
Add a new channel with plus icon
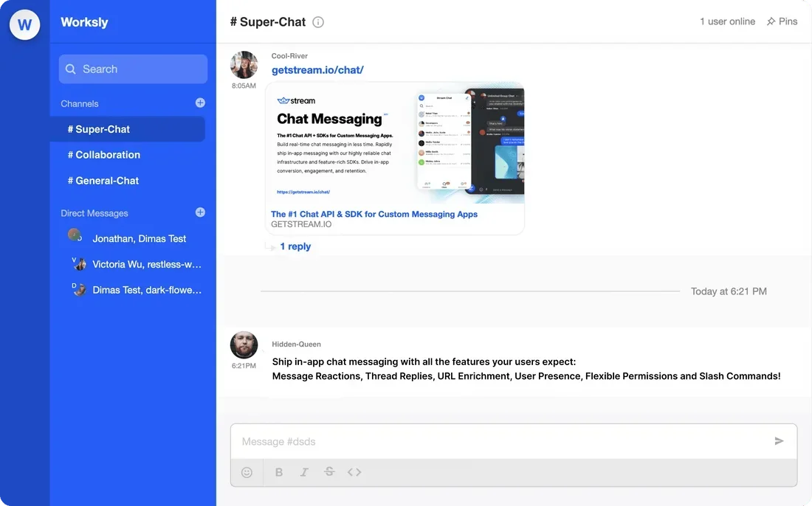point(199,103)
